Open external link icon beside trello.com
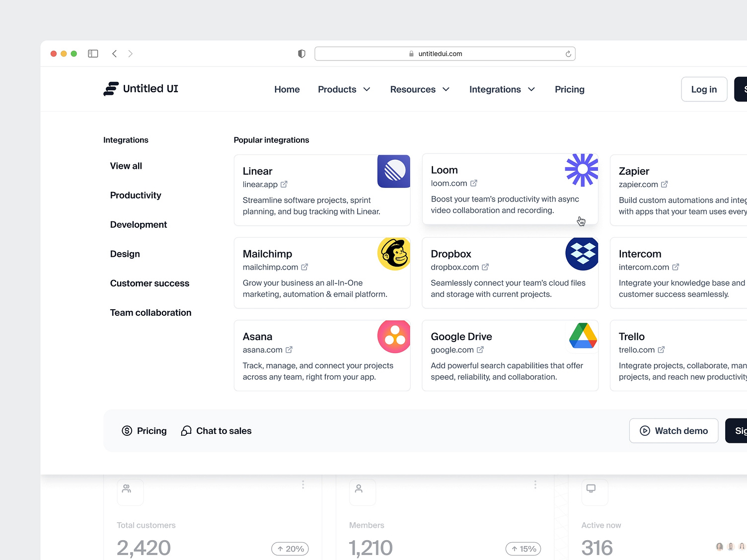Viewport: 747px width, 560px height. (661, 350)
